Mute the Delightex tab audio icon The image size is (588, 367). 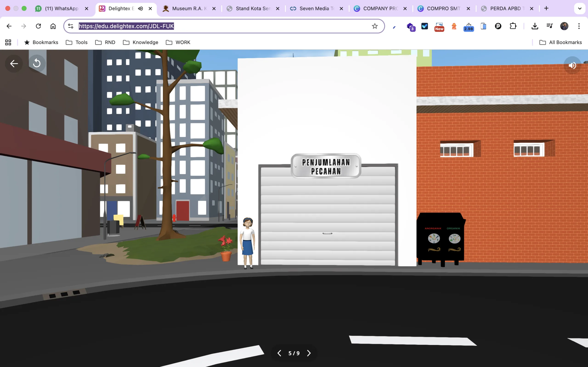[140, 8]
